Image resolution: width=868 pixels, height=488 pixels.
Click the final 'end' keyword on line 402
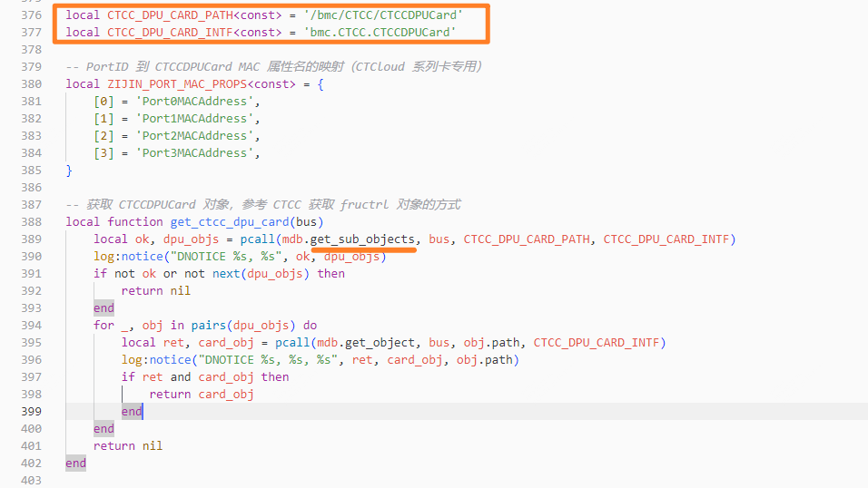point(76,464)
